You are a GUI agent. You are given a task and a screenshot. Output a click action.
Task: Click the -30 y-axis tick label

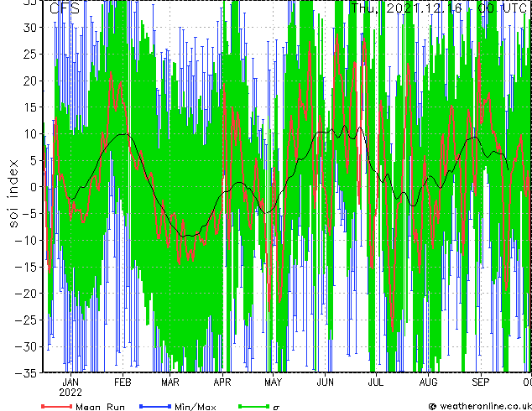[x=26, y=346]
